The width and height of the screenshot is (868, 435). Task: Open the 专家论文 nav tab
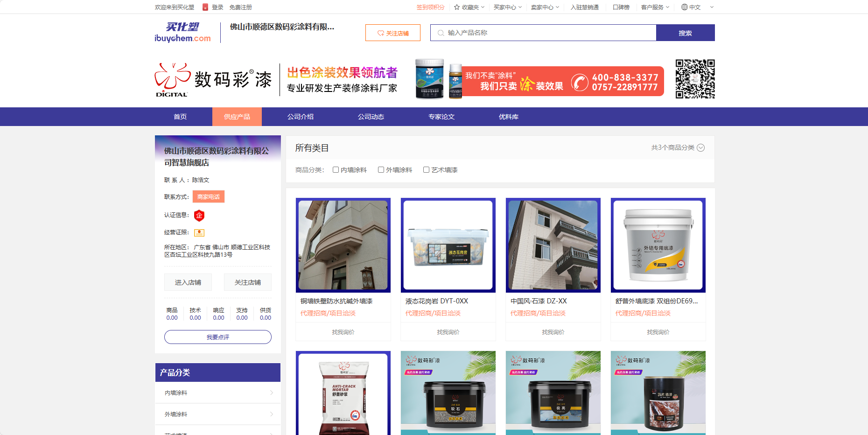pyautogui.click(x=441, y=117)
